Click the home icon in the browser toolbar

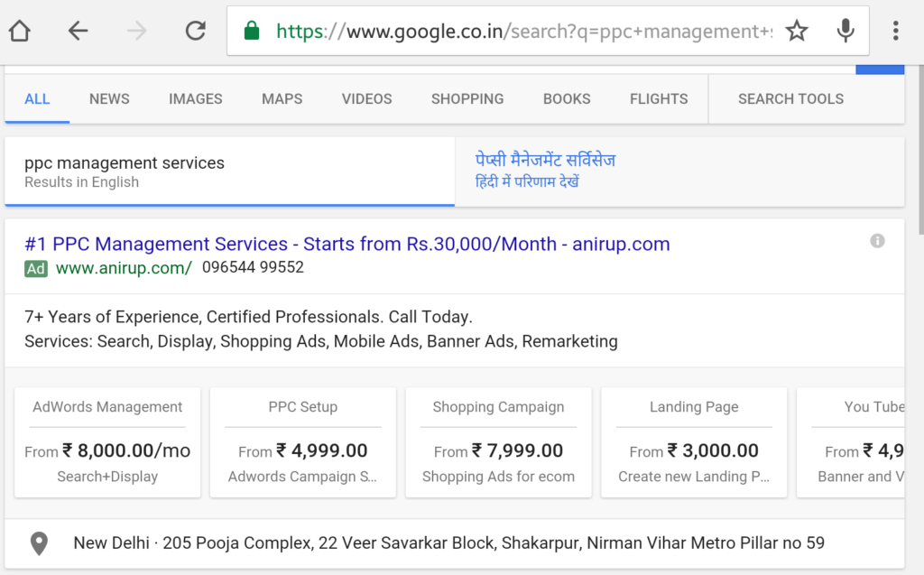pyautogui.click(x=20, y=30)
